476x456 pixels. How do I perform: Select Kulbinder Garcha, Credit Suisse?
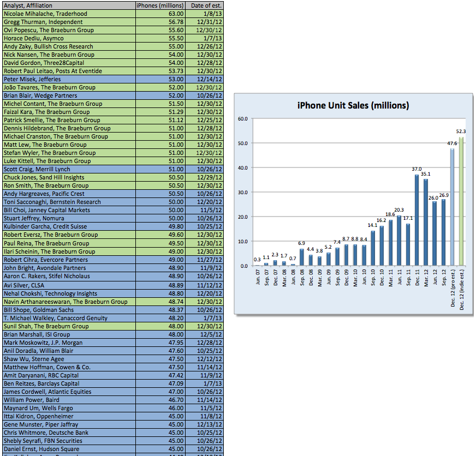pyautogui.click(x=69, y=226)
